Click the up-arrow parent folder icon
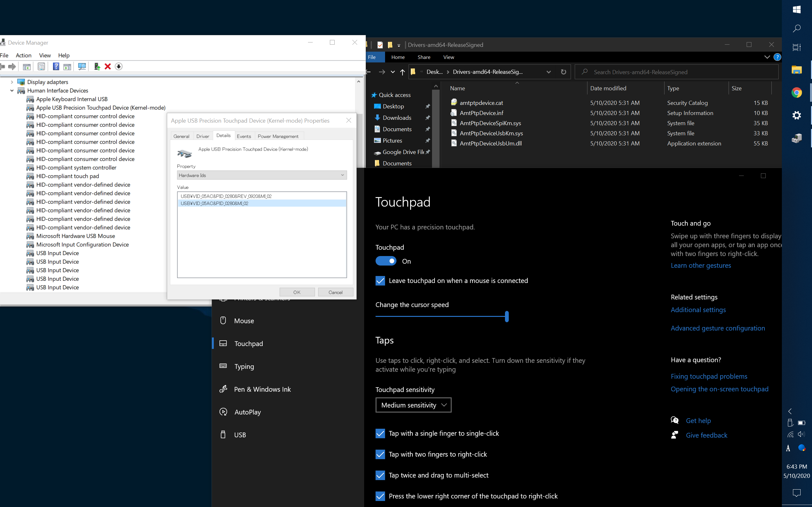 (x=402, y=72)
